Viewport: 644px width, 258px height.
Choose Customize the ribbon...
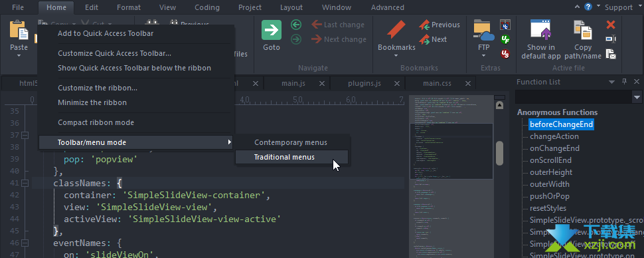(136, 88)
